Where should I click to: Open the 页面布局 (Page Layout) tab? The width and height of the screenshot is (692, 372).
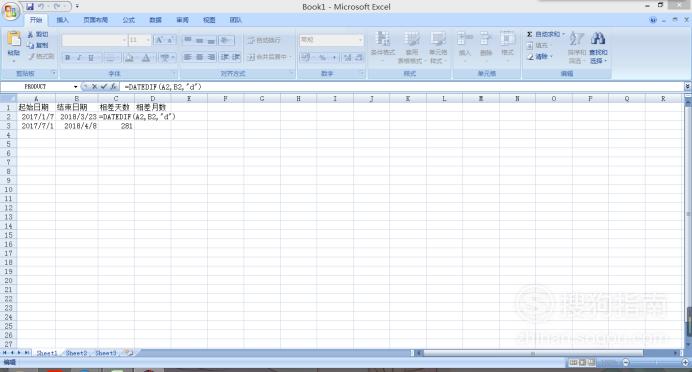click(95, 20)
